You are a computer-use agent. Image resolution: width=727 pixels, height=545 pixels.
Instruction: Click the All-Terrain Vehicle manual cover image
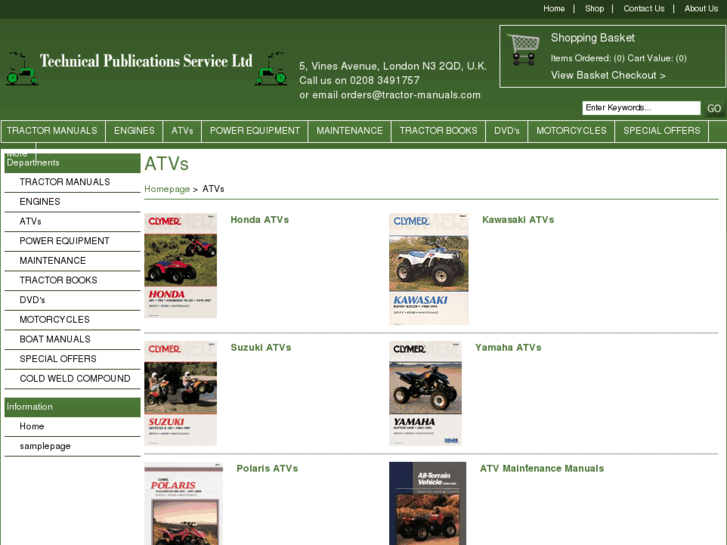pyautogui.click(x=427, y=504)
